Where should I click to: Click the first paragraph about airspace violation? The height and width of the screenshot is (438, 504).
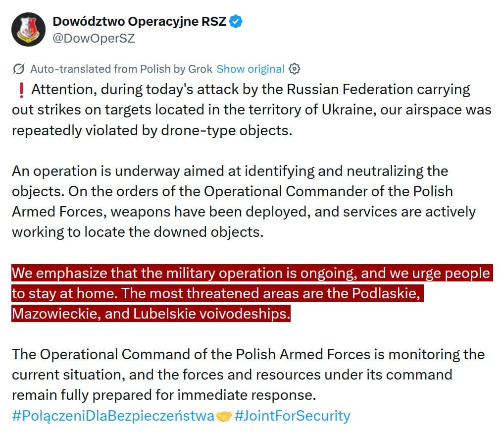coord(248,109)
